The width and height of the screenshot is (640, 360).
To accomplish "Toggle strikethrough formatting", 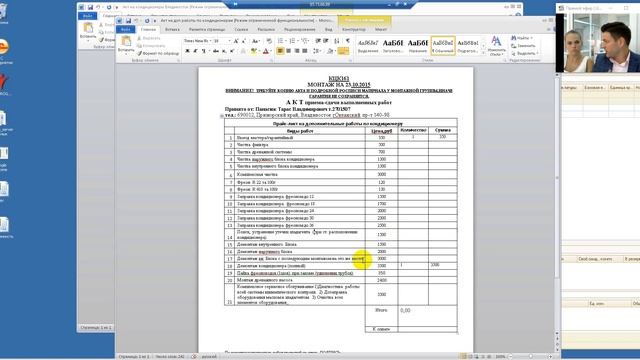I will (x=216, y=51).
